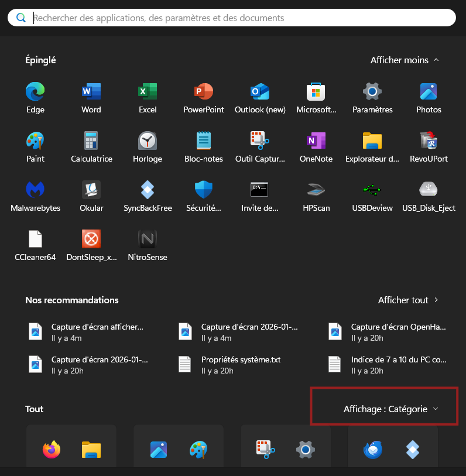The width and height of the screenshot is (466, 476).
Task: Launch Invite de commandes pinned app
Action: coord(260,196)
